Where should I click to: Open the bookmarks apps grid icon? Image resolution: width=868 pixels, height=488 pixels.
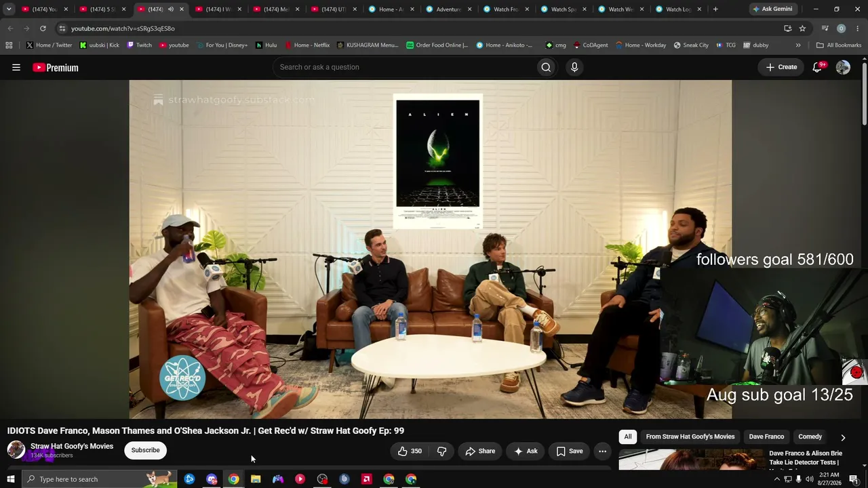click(x=9, y=45)
